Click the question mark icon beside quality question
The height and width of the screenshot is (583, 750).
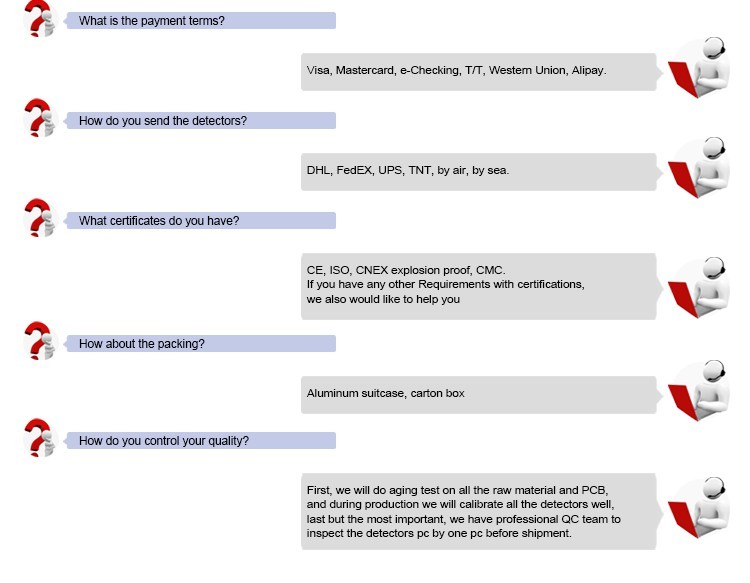coord(40,438)
